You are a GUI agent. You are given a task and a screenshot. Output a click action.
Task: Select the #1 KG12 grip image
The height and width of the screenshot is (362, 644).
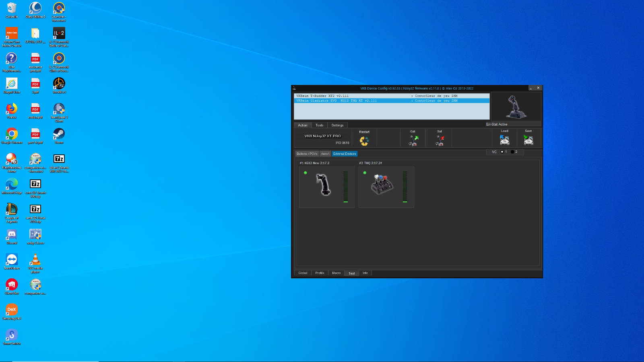point(323,184)
